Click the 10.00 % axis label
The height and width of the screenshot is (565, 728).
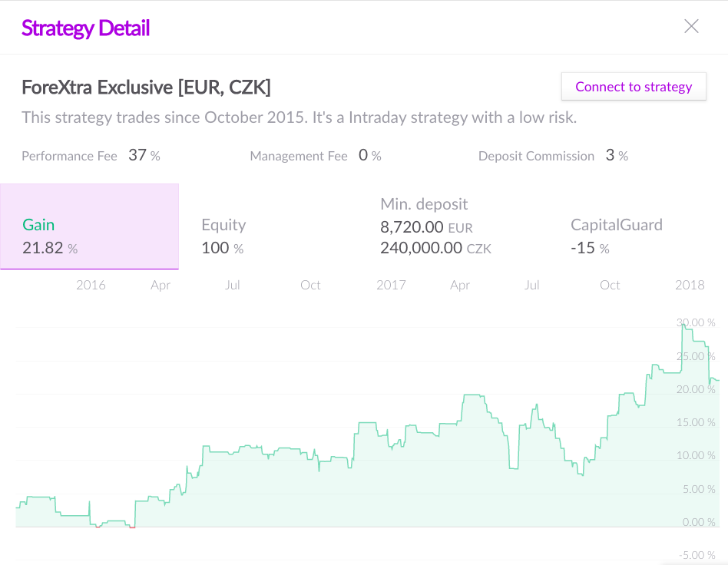click(x=696, y=455)
